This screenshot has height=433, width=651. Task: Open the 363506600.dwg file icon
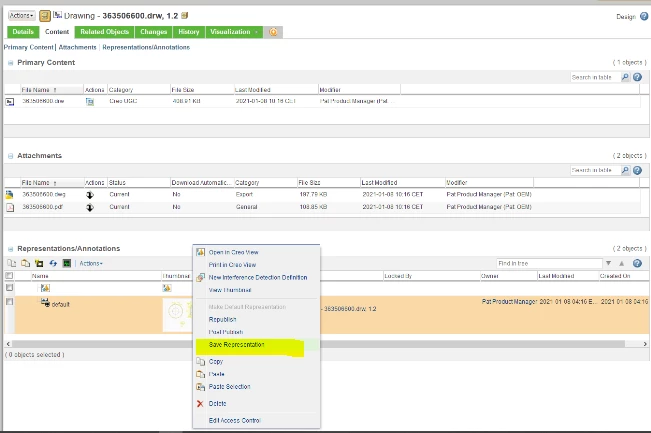coord(9,194)
